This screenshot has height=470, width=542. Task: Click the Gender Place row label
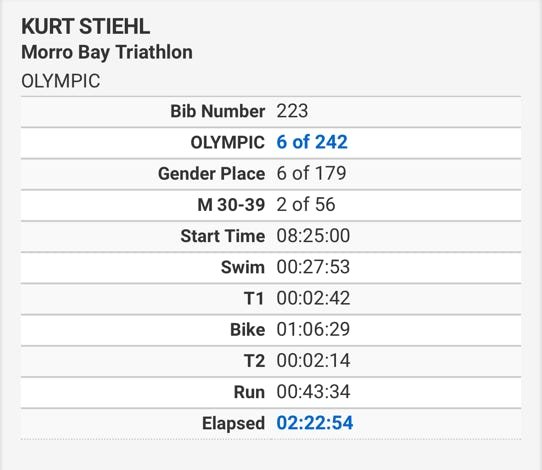coord(212,173)
